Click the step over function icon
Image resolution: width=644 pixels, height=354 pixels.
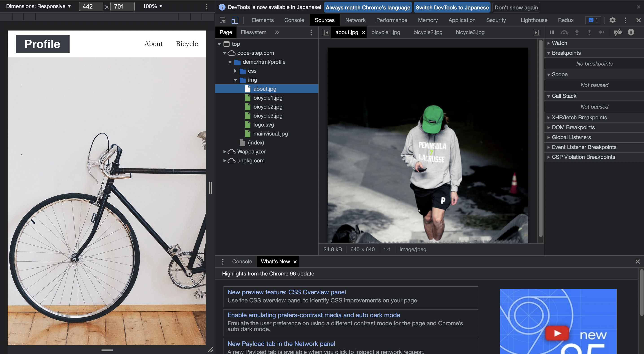tap(564, 32)
